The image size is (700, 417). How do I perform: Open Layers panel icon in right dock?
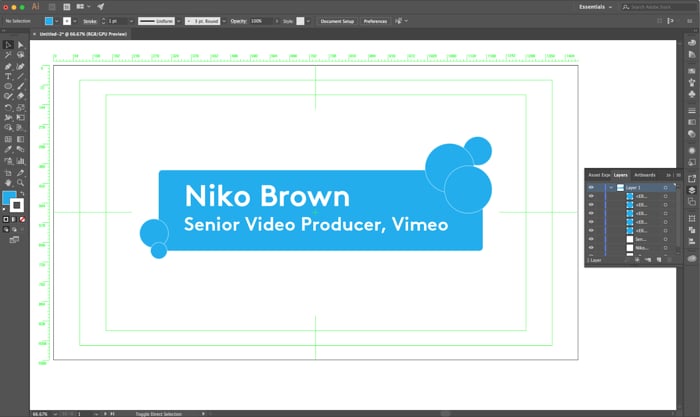pos(692,190)
